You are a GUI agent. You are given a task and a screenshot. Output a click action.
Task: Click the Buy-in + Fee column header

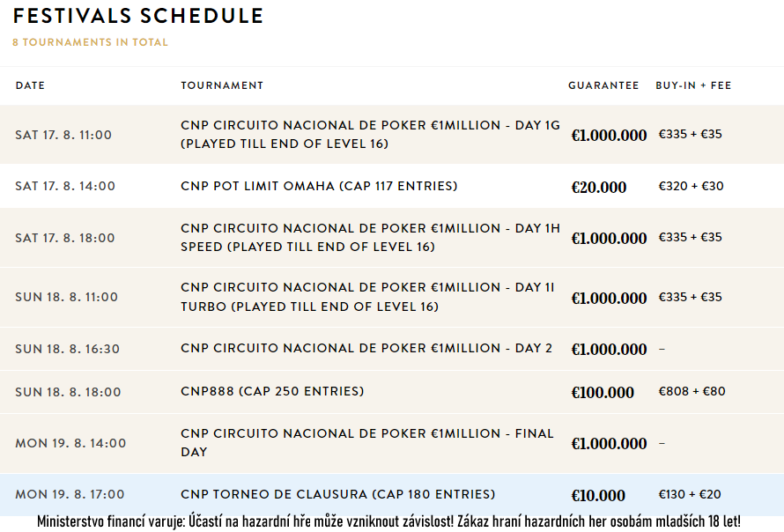[x=693, y=85]
